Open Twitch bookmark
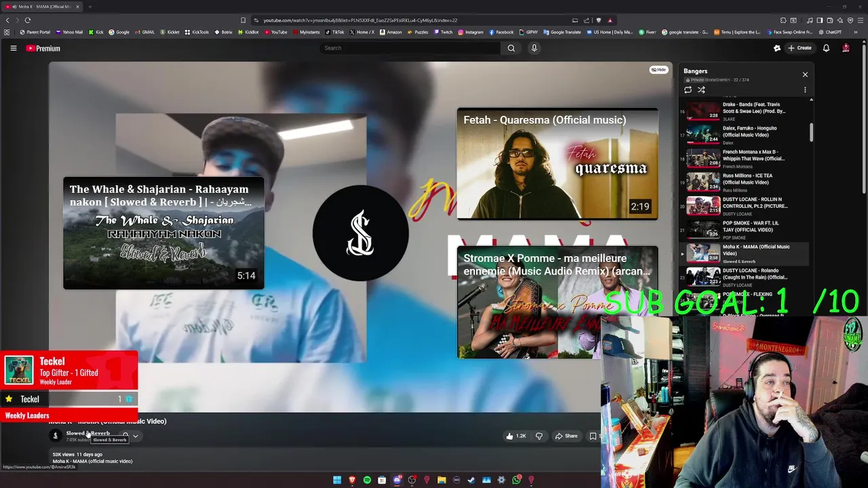This screenshot has width=868, height=488. (x=443, y=32)
